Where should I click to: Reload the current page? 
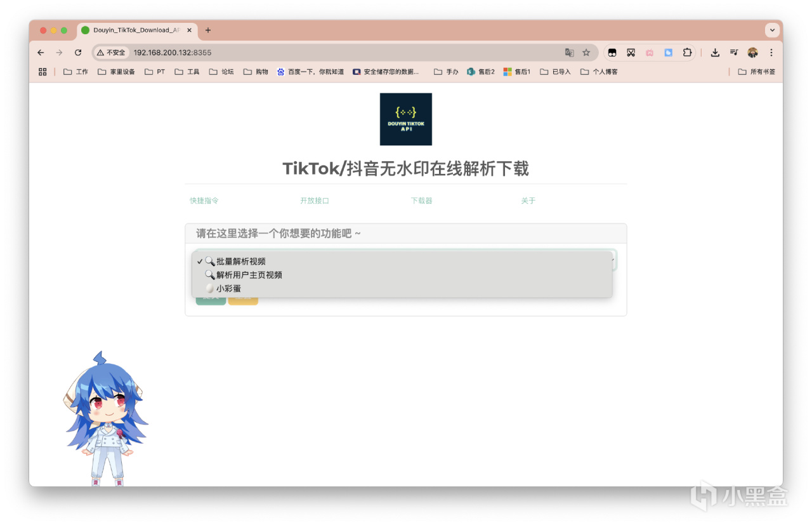click(x=78, y=53)
